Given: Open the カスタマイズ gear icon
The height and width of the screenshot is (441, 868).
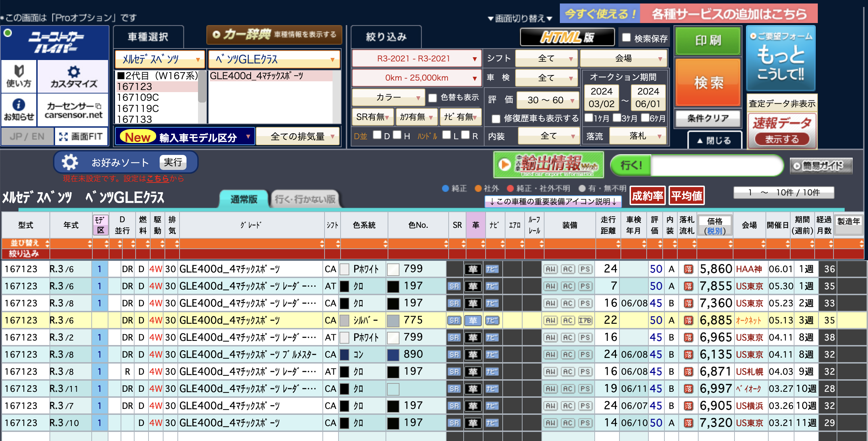Looking at the screenshot, I should (x=73, y=76).
